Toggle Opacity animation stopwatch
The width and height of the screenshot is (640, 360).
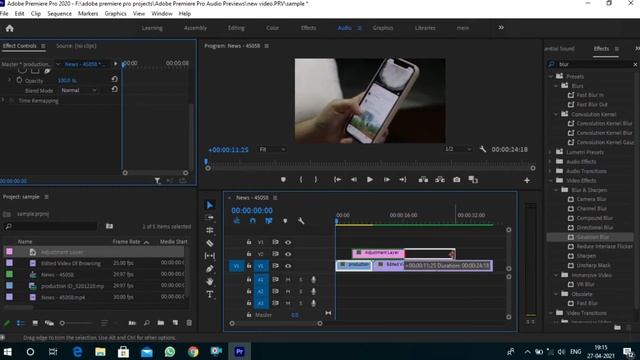[x=19, y=80]
